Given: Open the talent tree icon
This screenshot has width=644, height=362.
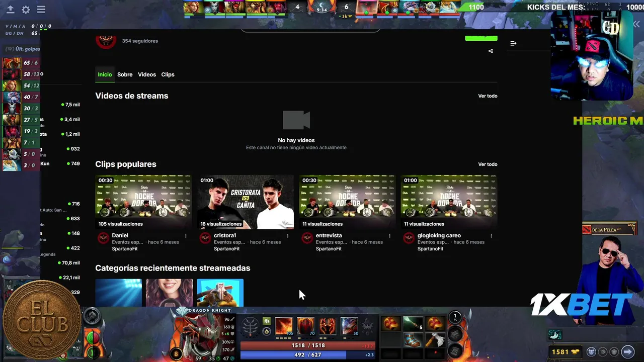Looking at the screenshot, I should pyautogui.click(x=251, y=327).
